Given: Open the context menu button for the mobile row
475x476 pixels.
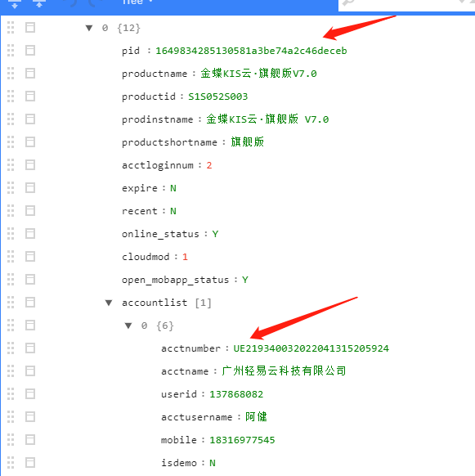Looking at the screenshot, I should (30, 439).
